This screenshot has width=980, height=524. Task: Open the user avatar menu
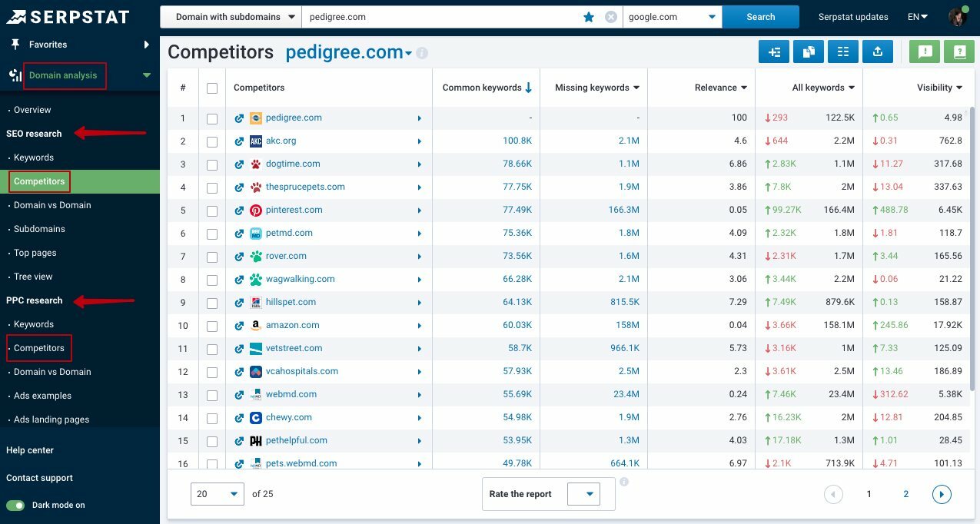click(x=958, y=17)
